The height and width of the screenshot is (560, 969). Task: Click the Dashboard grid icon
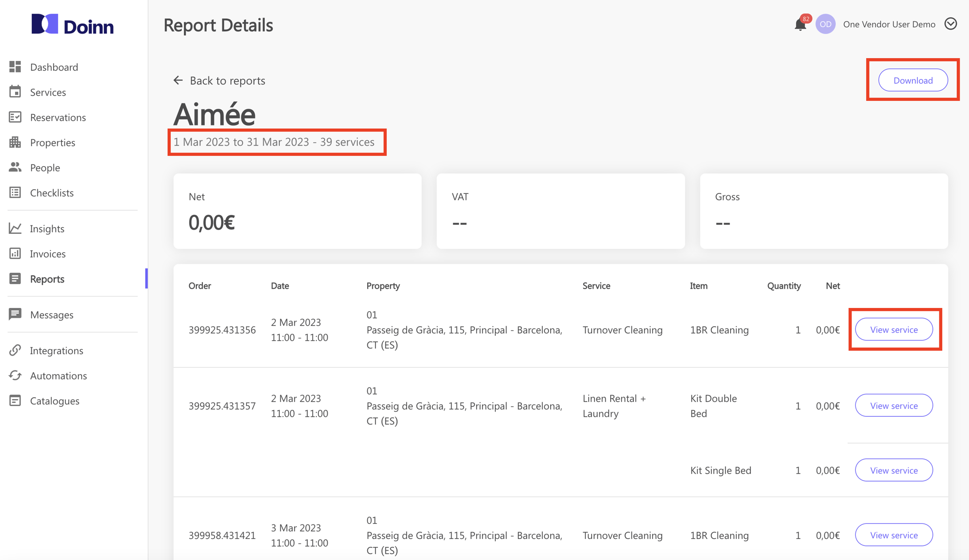(15, 67)
